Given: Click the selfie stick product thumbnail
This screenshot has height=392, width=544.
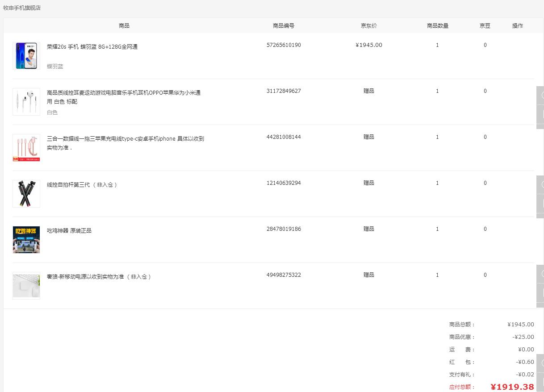Looking at the screenshot, I should coord(26,193).
